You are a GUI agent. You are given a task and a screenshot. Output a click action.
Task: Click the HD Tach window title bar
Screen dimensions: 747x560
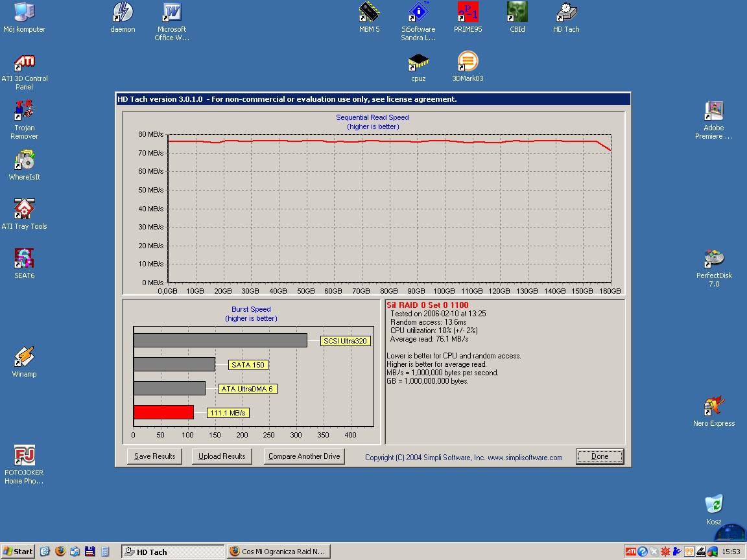pyautogui.click(x=373, y=99)
